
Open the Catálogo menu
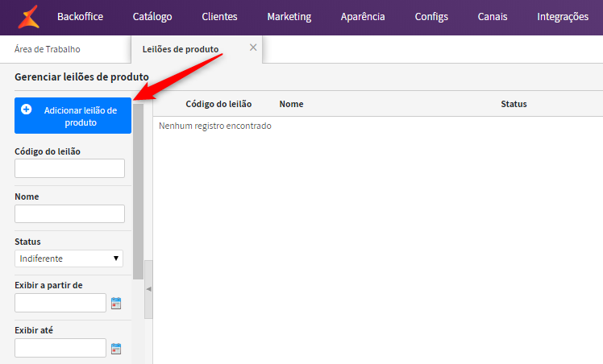[152, 17]
